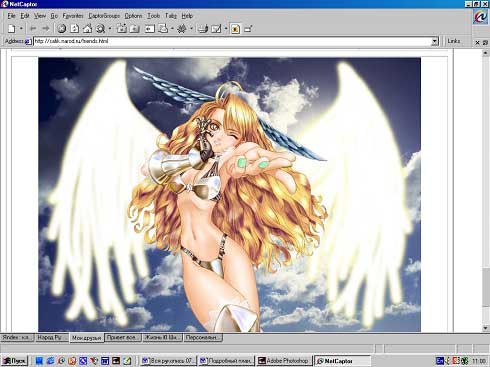Click the Пуск start button
This screenshot has height=367, width=490.
tap(15, 361)
